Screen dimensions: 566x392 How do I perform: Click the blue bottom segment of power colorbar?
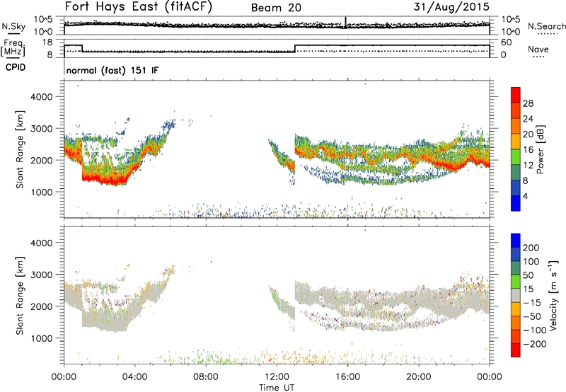pos(516,203)
